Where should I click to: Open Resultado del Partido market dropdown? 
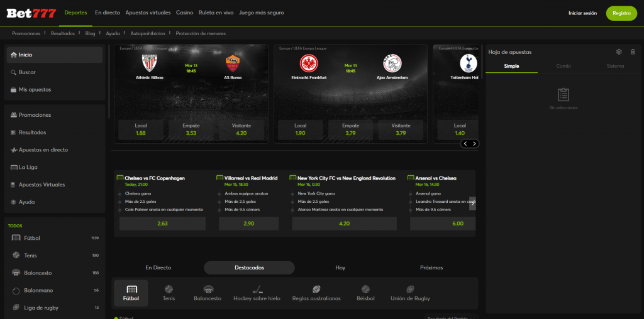click(x=451, y=317)
